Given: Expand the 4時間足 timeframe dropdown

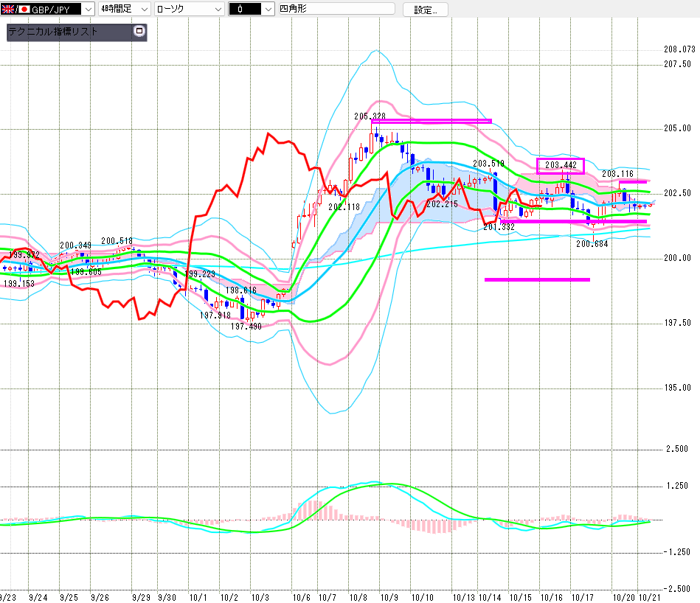Looking at the screenshot, I should point(143,9).
